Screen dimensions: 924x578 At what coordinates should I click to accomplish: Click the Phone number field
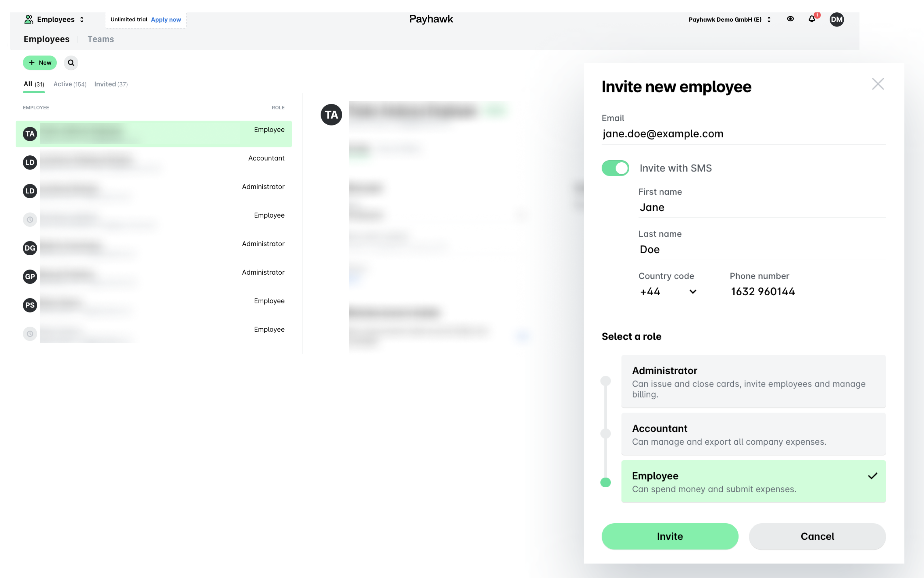tap(807, 292)
